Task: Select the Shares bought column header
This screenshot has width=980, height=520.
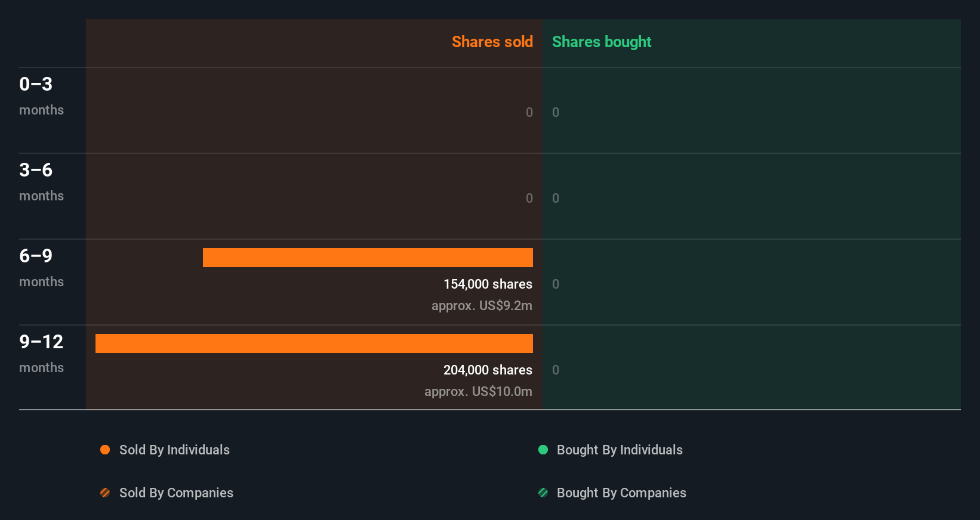Action: point(601,42)
